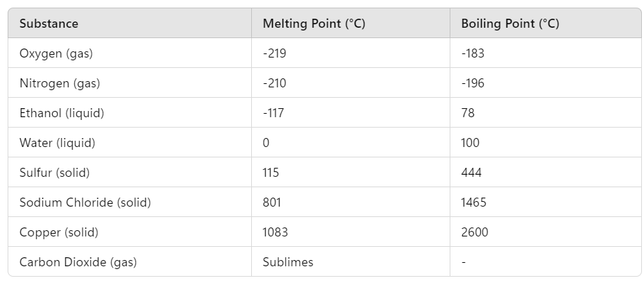The height and width of the screenshot is (285, 644).
Task: Click sodium chloride's melting point 801
Action: click(x=272, y=202)
